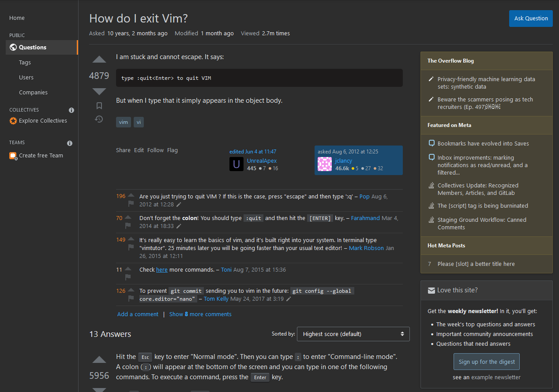Click Share under the question
559x392 pixels.
(x=123, y=150)
